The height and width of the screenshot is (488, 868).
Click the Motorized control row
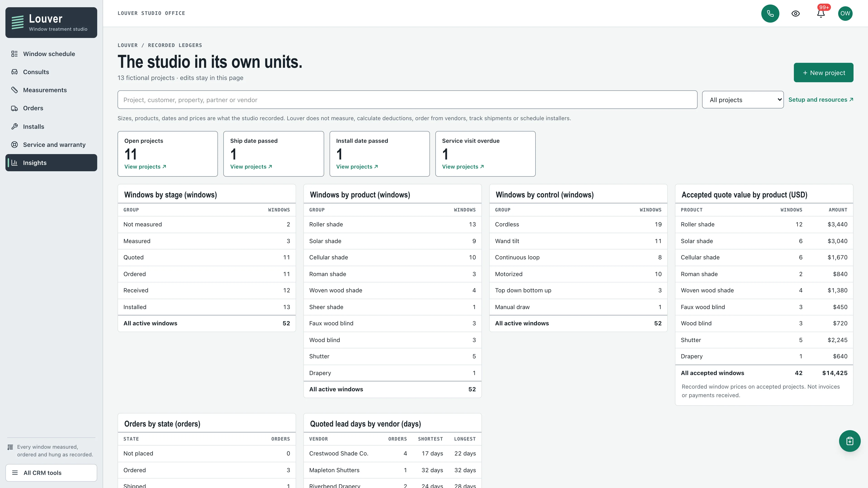tap(578, 274)
